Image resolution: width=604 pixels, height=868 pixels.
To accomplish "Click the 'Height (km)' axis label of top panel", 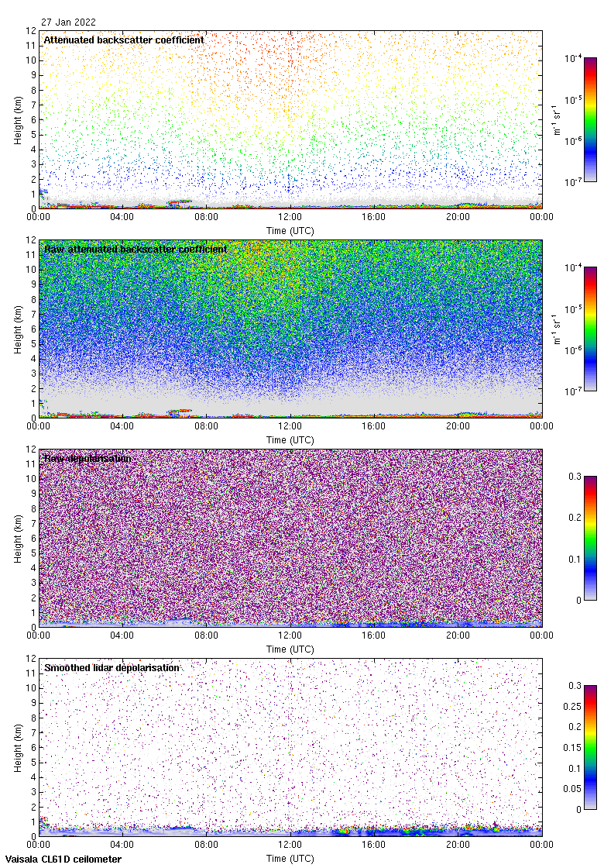I will 18,119.
